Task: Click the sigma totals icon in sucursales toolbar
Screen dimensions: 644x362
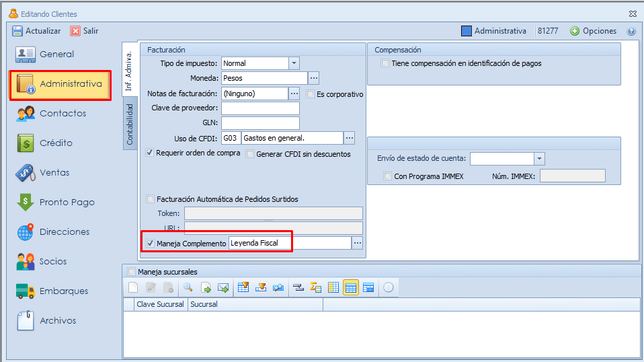Action: pos(316,288)
